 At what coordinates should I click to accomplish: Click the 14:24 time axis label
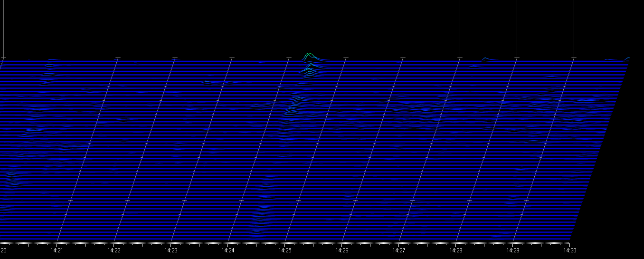[x=228, y=250]
